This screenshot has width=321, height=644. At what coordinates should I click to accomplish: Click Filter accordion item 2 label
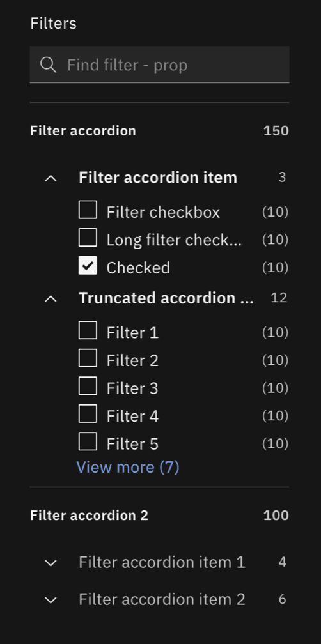tap(162, 600)
